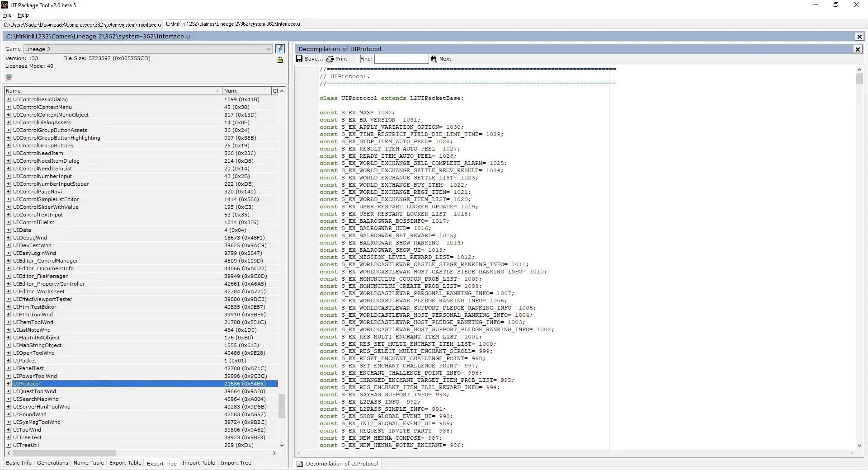
Task: Expand the UISoundWnd node
Action: point(9,414)
